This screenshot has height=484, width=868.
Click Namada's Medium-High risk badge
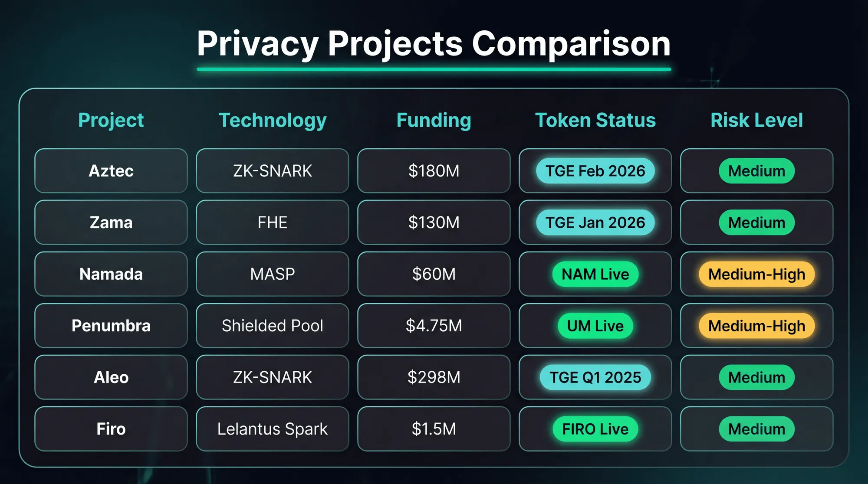pyautogui.click(x=756, y=274)
